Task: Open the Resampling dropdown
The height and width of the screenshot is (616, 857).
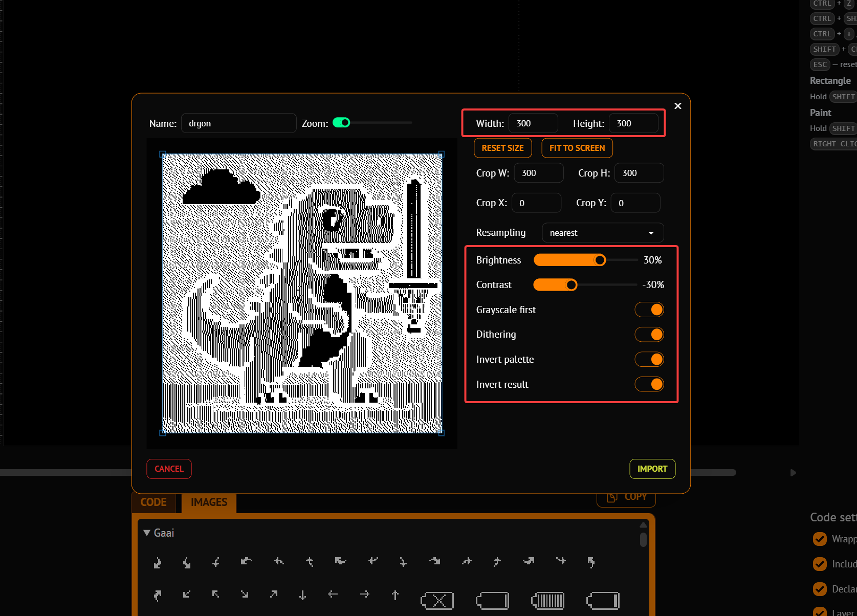Action: pos(603,233)
